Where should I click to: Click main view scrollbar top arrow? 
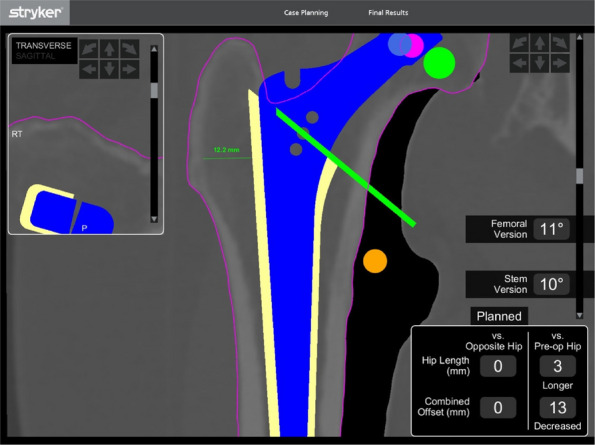(x=579, y=37)
